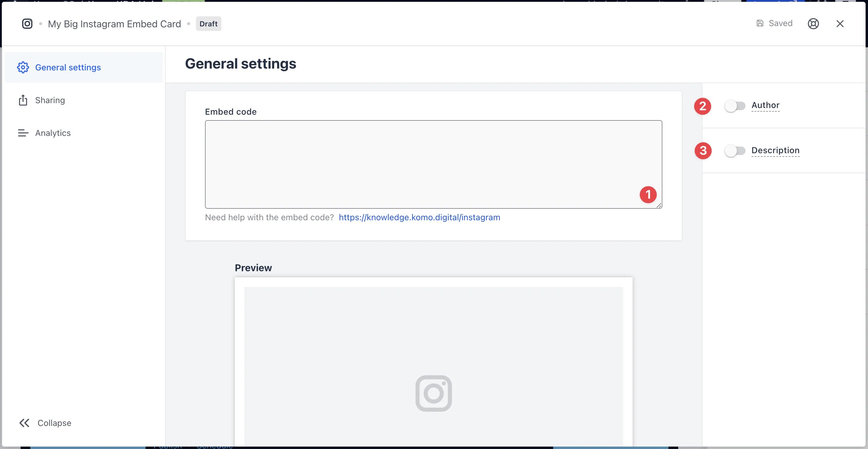The image size is (868, 449).
Task: Click the Preview heading
Action: [253, 268]
